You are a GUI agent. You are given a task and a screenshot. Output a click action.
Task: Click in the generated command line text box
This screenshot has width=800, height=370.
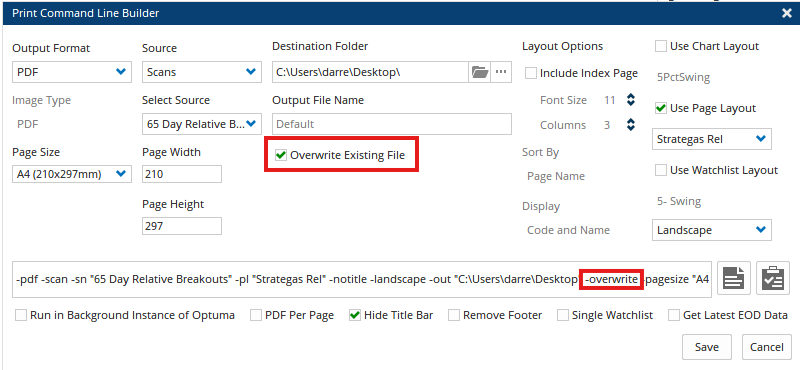[362, 279]
